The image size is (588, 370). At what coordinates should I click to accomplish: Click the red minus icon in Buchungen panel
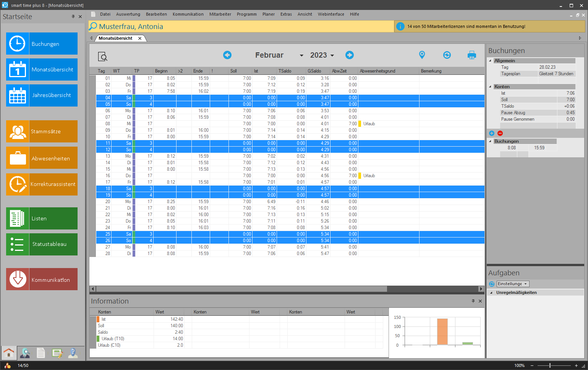point(500,133)
